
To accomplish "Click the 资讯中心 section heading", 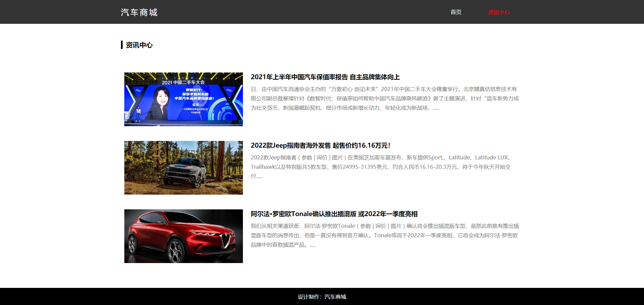I will pos(139,45).
